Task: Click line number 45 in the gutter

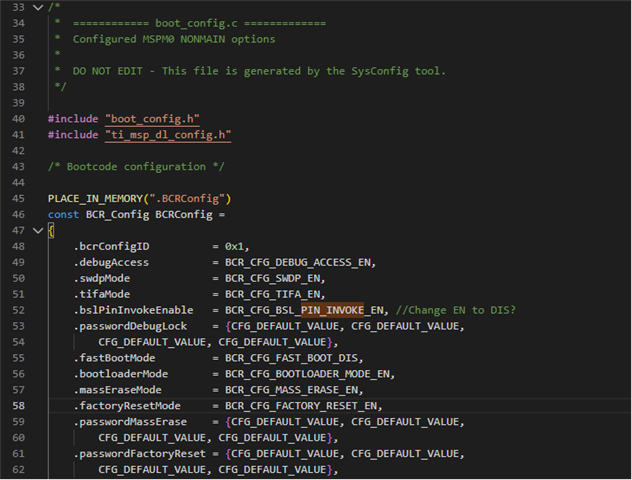Action: tap(18, 198)
